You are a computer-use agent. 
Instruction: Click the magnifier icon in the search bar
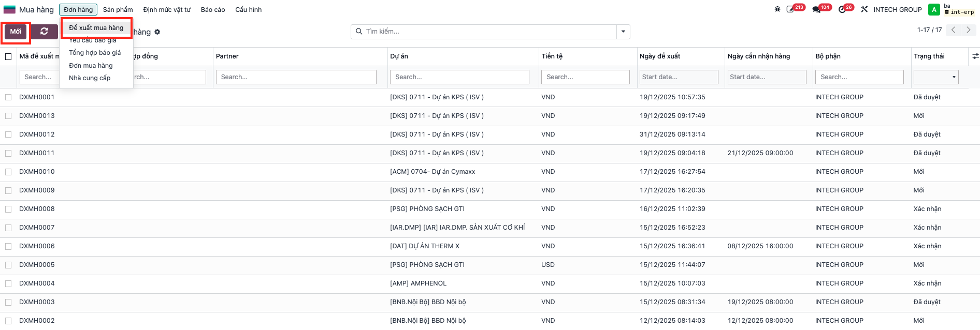tap(359, 32)
